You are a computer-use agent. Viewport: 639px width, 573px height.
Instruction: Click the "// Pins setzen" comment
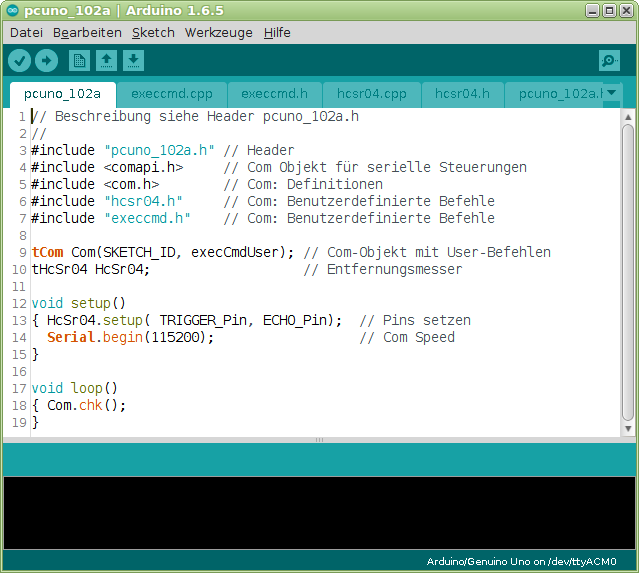[x=415, y=321]
